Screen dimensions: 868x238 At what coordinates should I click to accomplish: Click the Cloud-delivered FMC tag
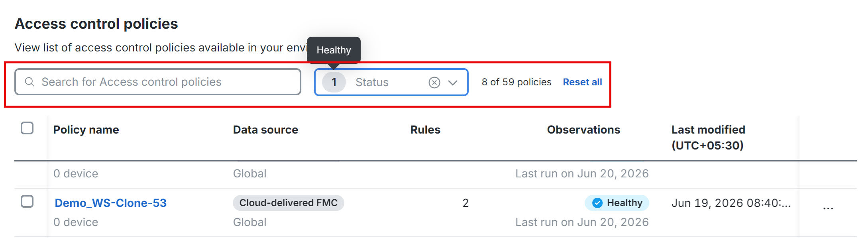(x=289, y=203)
